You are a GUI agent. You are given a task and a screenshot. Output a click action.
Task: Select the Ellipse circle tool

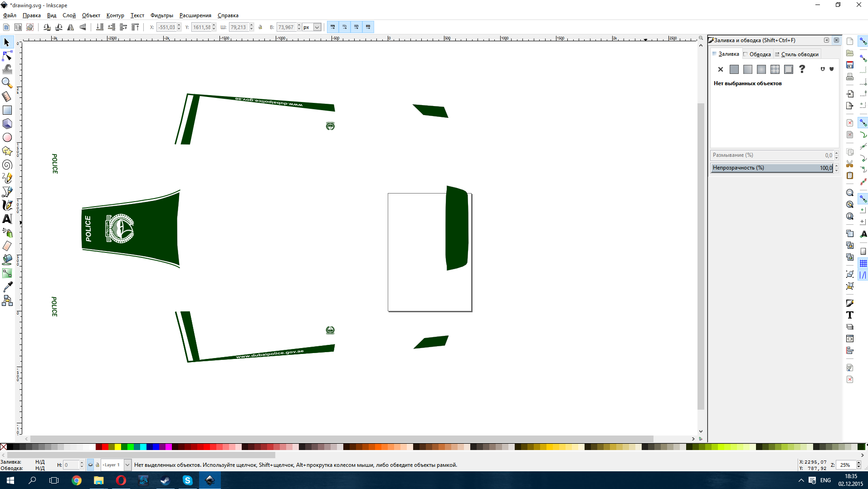click(7, 137)
